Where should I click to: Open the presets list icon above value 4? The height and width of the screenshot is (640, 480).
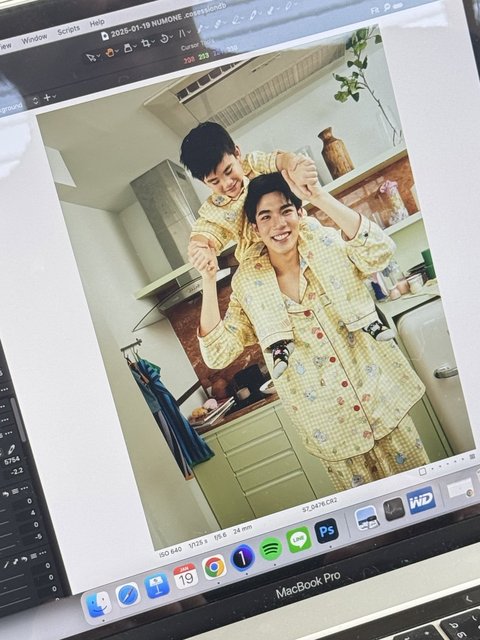pos(16,491)
